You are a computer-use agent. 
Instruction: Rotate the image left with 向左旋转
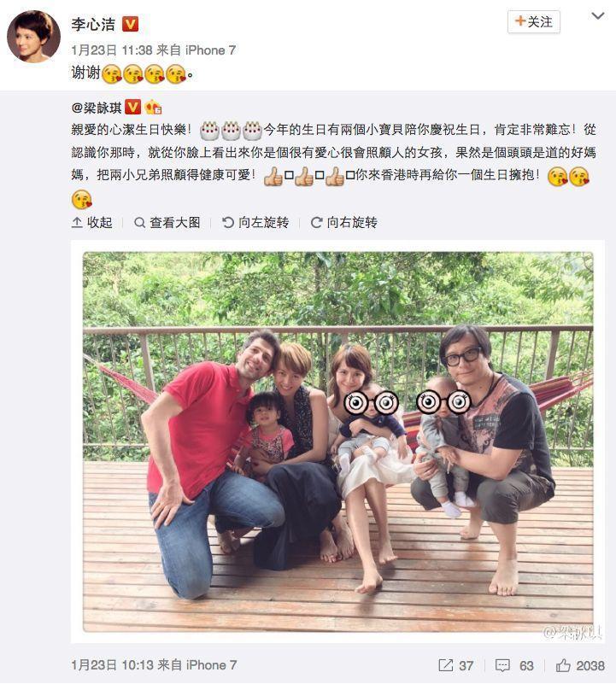point(255,223)
